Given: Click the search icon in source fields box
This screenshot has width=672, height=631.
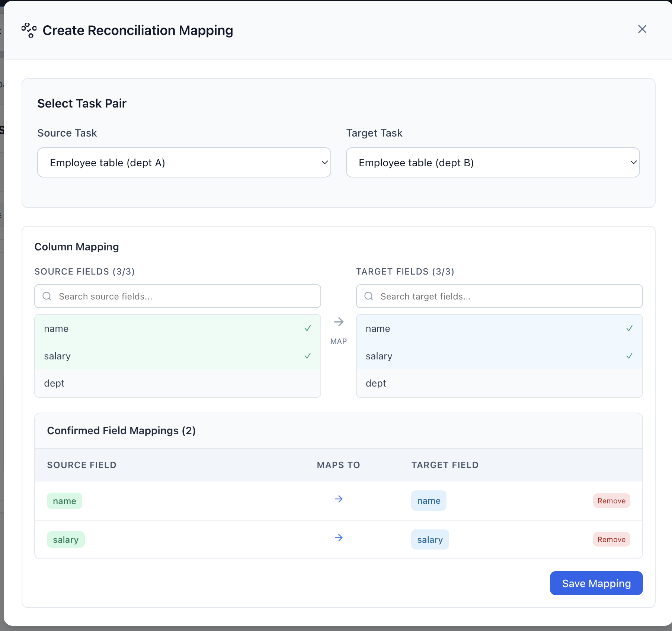Looking at the screenshot, I should [x=47, y=296].
